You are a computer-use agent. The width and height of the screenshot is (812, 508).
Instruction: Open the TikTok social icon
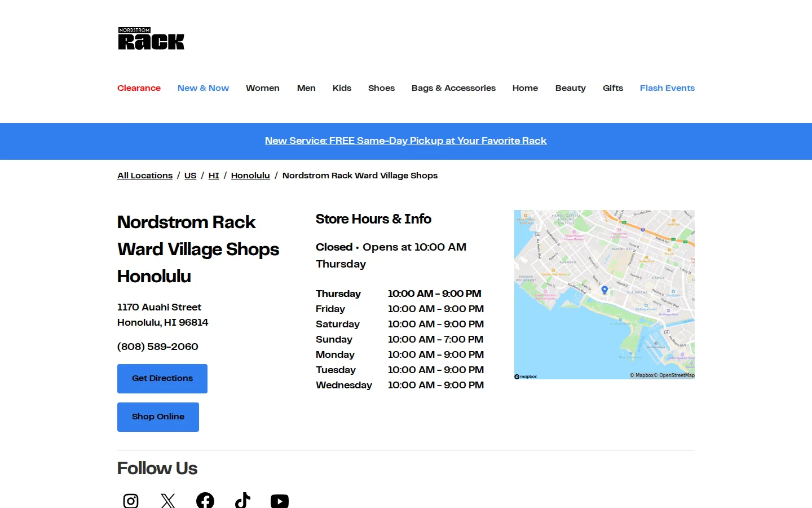click(242, 501)
